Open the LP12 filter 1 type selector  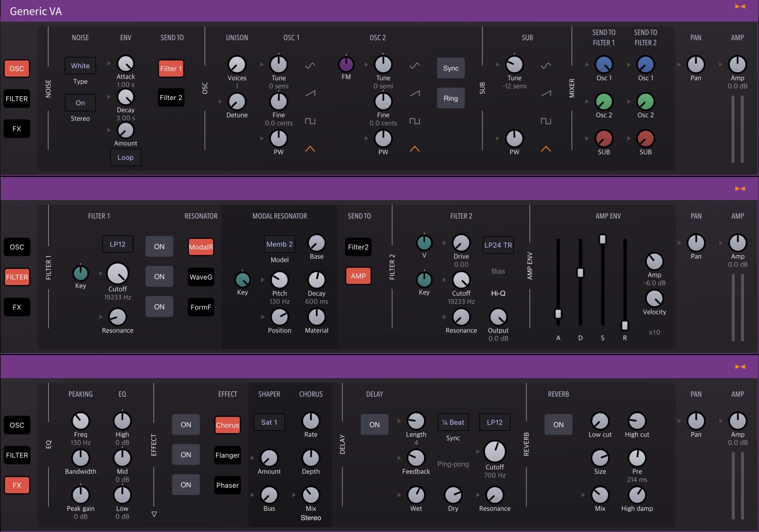point(117,244)
